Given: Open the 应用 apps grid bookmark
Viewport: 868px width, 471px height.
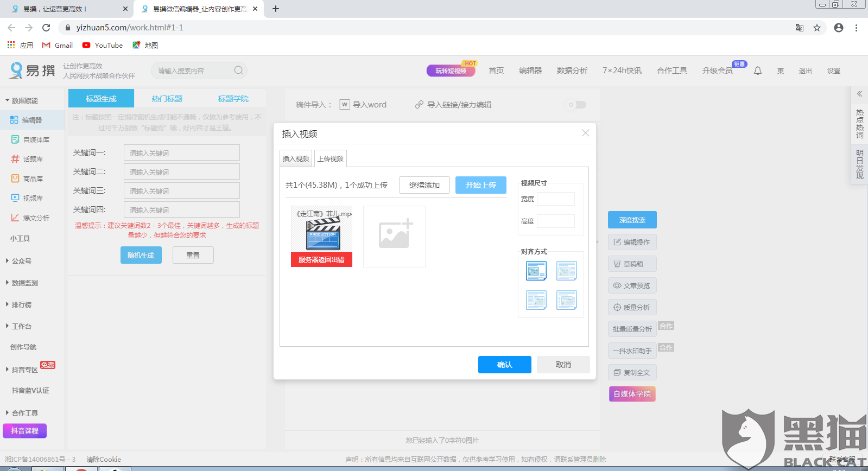Looking at the screenshot, I should [x=20, y=45].
